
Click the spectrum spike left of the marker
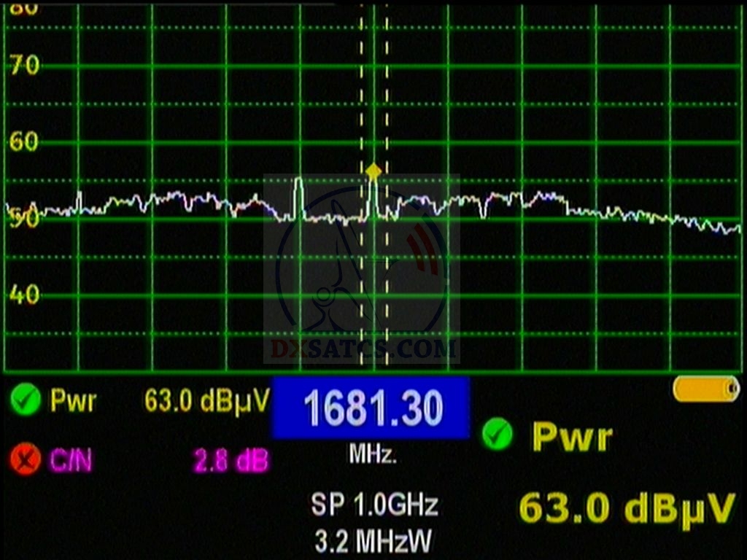point(298,195)
